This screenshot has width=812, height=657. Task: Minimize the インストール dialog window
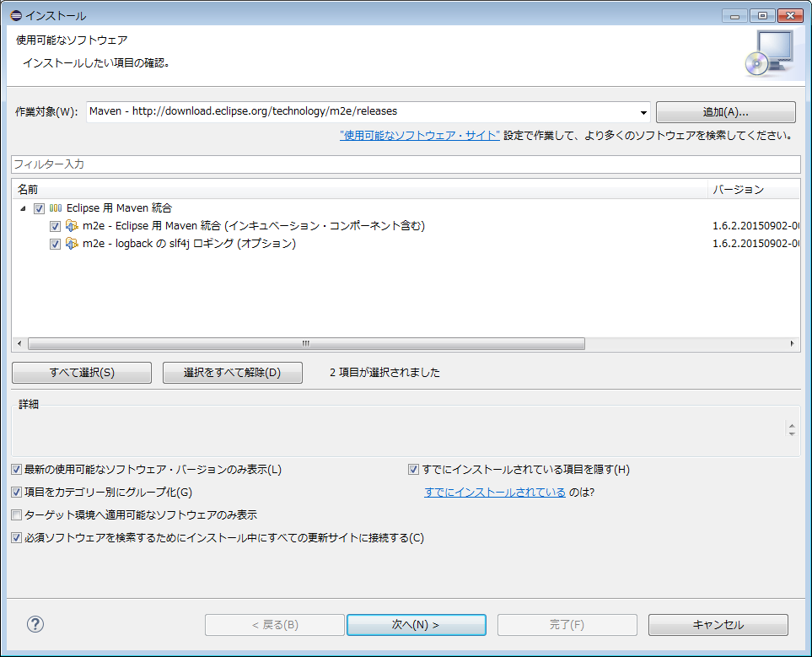734,15
